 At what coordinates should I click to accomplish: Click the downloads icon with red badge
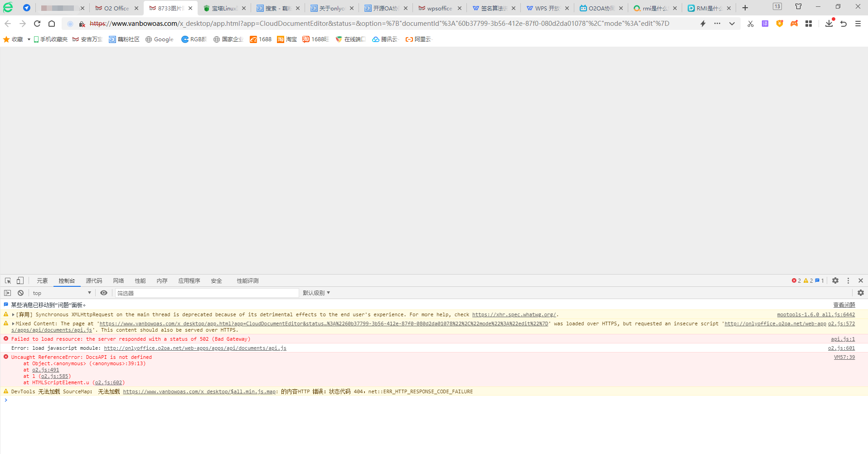[829, 24]
